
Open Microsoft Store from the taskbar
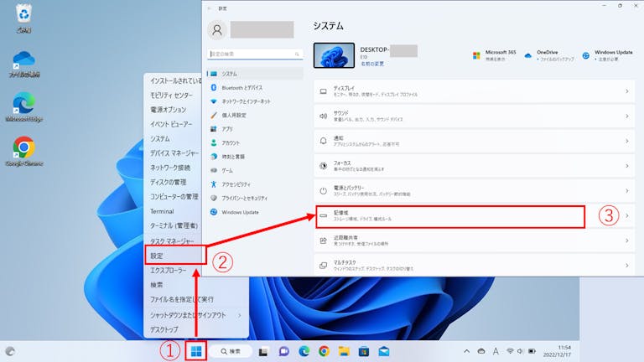(x=363, y=351)
